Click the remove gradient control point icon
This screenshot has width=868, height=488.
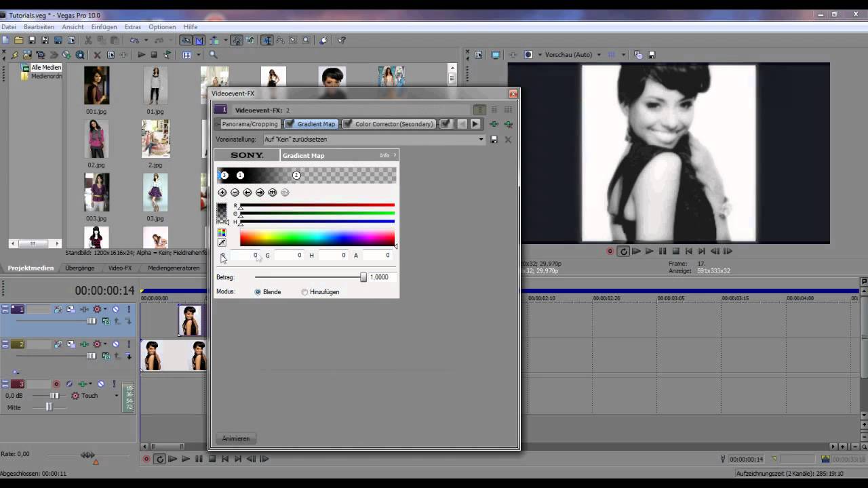click(235, 192)
